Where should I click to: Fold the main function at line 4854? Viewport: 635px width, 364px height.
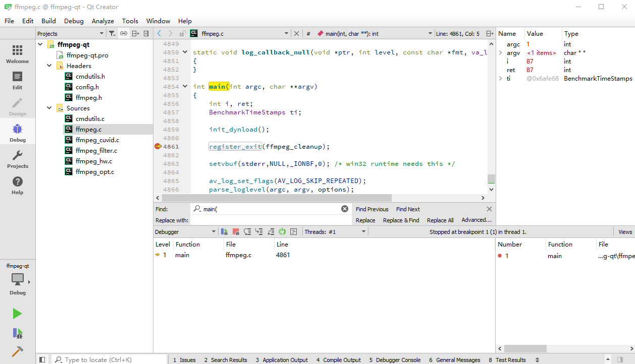(x=185, y=86)
